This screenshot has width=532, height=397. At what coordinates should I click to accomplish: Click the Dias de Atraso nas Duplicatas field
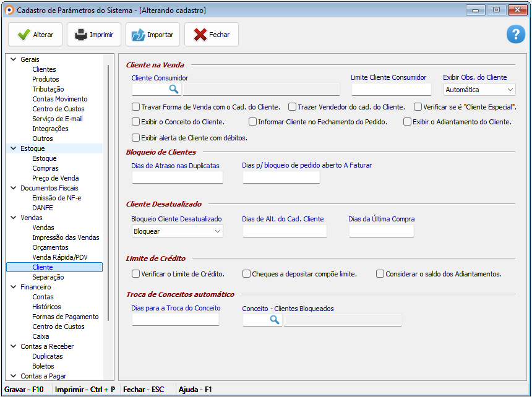coord(177,177)
